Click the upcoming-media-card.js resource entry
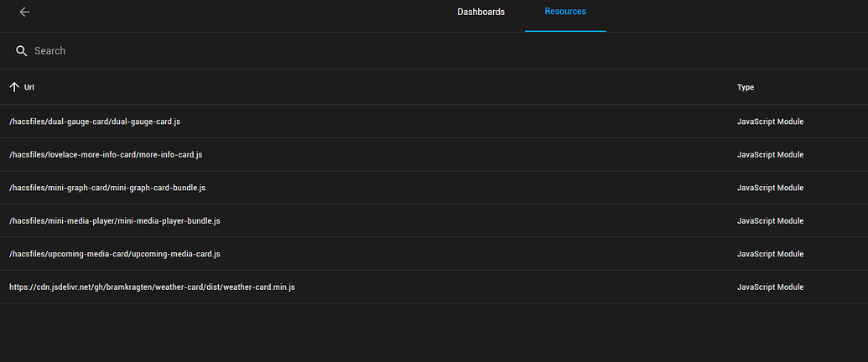 (115, 254)
